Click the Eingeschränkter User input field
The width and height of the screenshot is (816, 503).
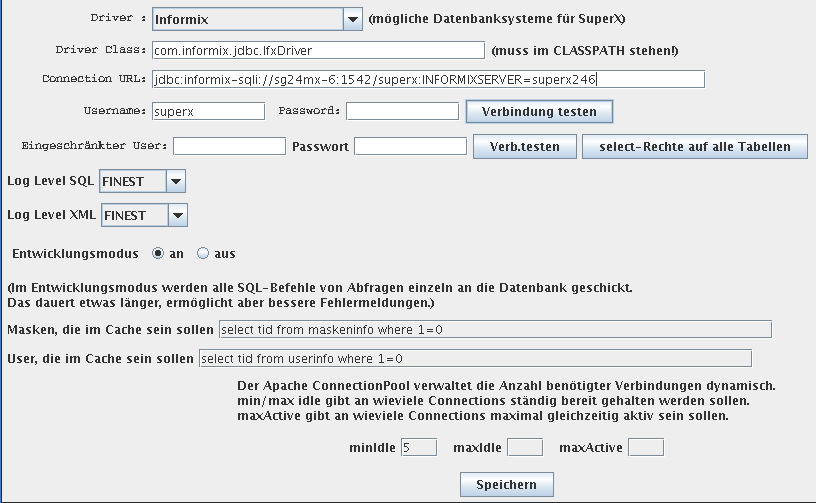(x=230, y=146)
